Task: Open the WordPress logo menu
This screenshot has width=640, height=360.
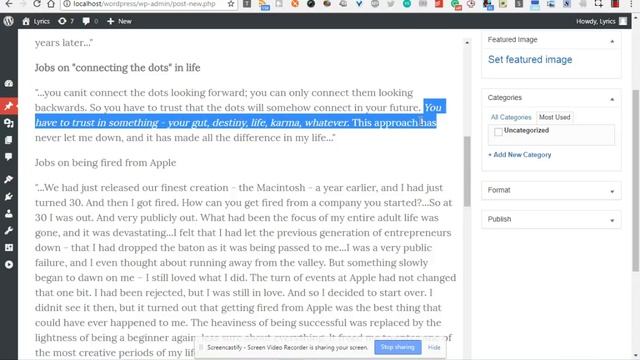Action: click(x=8, y=21)
